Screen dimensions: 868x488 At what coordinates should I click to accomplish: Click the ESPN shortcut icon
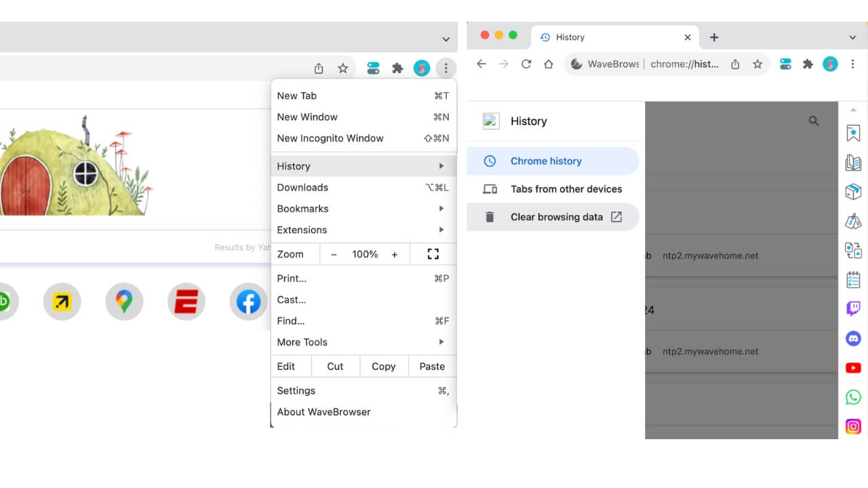[186, 302]
